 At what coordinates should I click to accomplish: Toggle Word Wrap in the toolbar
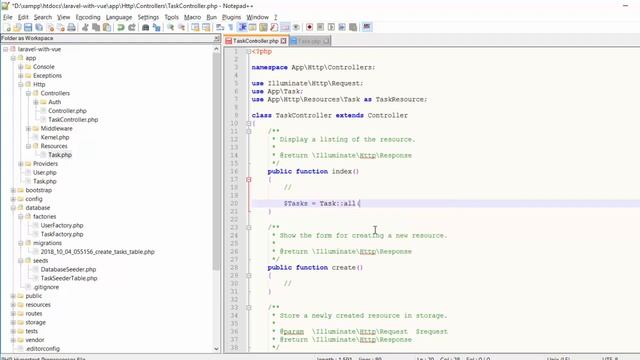pos(220,27)
